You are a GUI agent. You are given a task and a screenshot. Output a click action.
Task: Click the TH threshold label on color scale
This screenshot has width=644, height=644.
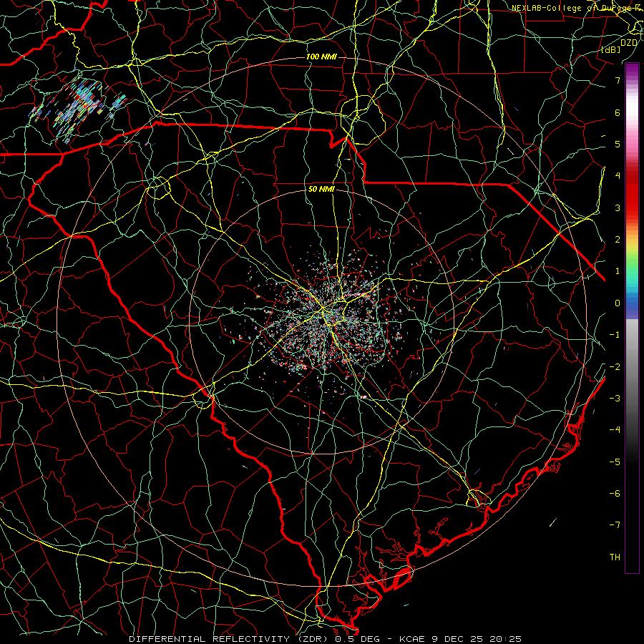[x=615, y=557]
